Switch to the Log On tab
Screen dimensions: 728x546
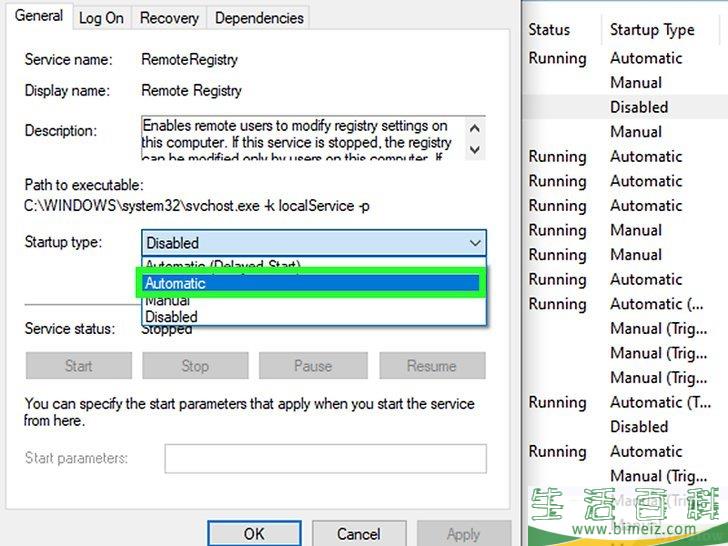[102, 18]
